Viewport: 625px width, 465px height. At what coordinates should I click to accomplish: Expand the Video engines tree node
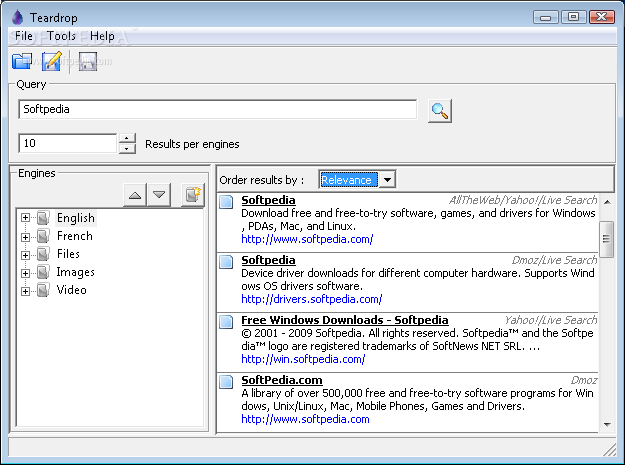tap(26, 291)
